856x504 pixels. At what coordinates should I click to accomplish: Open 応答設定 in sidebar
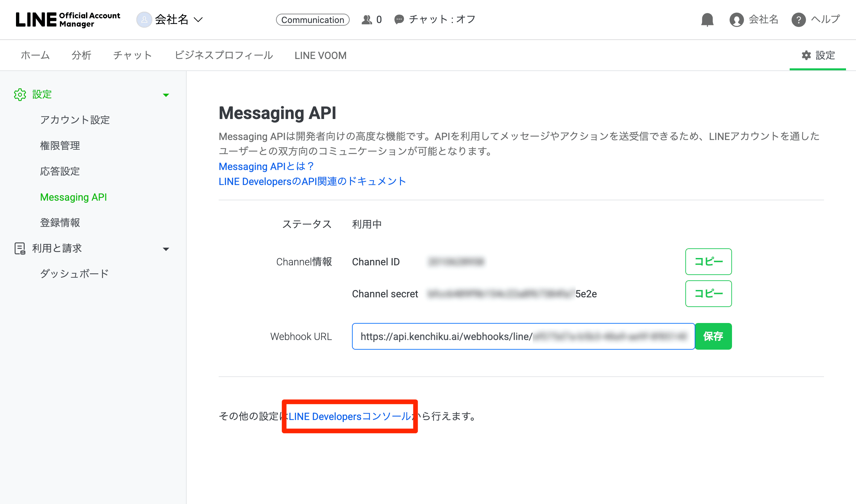pyautogui.click(x=60, y=171)
